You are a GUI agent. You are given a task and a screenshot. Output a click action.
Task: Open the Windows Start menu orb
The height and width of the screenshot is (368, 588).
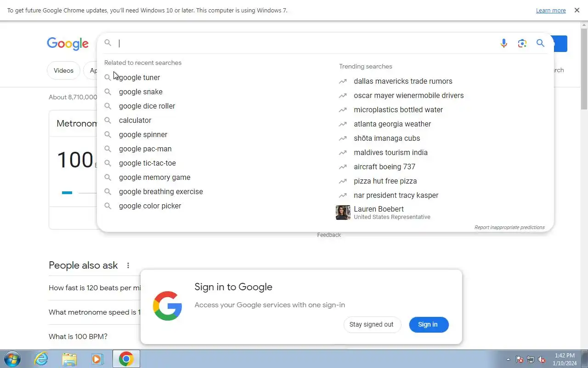pyautogui.click(x=12, y=359)
